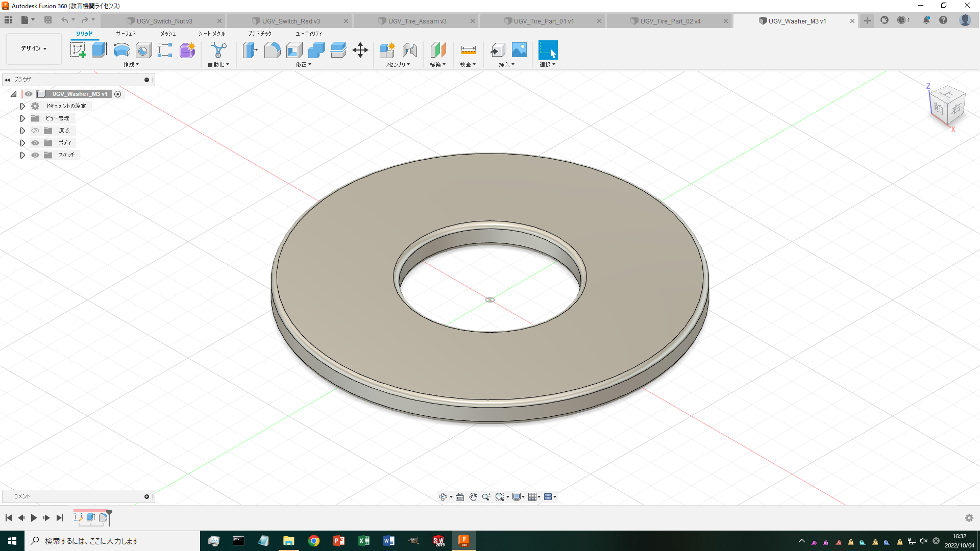The height and width of the screenshot is (551, 980).
Task: Switch to the メッシュ tab
Action: (x=168, y=34)
